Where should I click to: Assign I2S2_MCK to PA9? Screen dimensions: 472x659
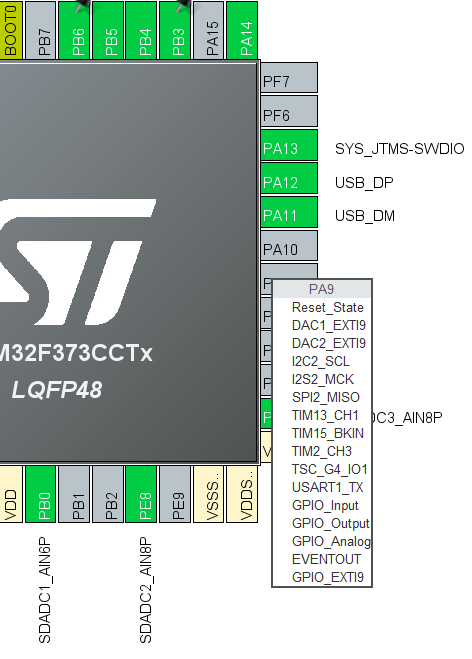[322, 380]
